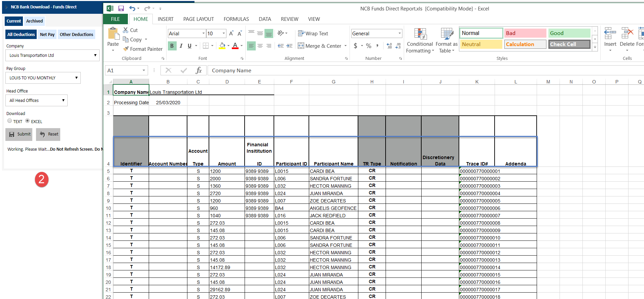
Task: Apply accounting dollar number format
Action: pyautogui.click(x=355, y=46)
